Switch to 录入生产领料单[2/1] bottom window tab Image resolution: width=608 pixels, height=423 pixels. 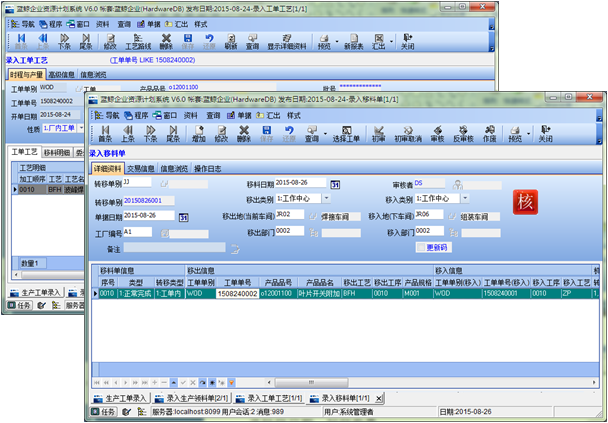coord(192,398)
